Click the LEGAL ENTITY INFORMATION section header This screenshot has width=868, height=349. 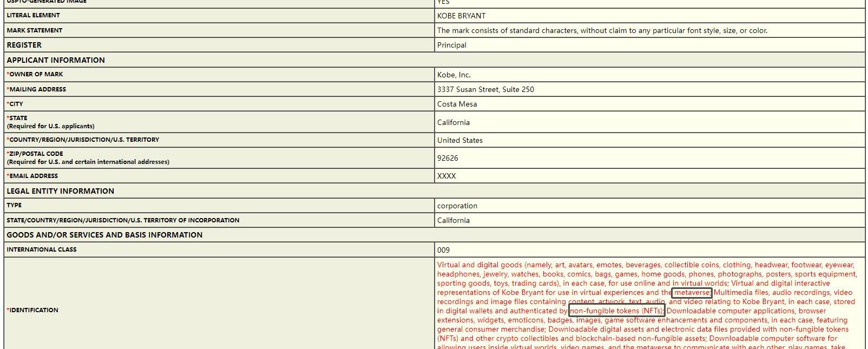pos(60,191)
